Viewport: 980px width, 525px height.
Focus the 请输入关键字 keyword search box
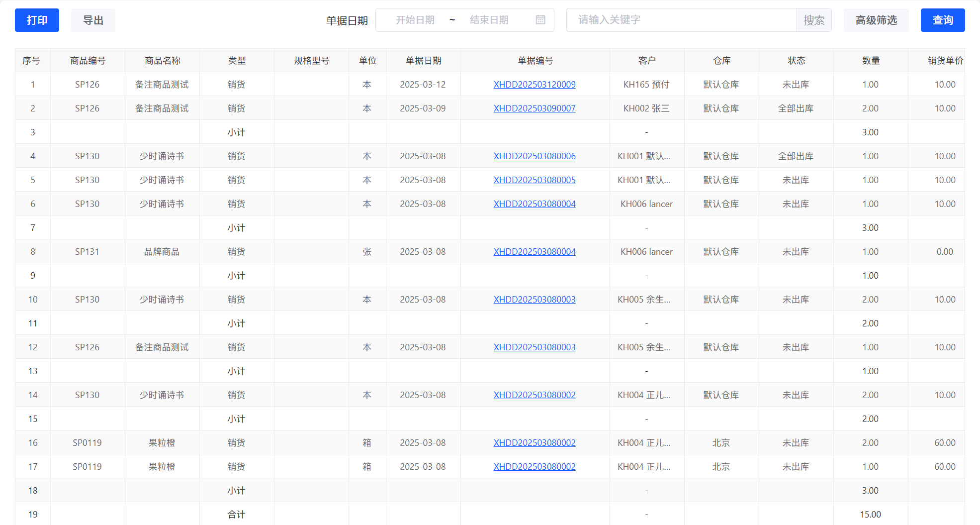681,20
